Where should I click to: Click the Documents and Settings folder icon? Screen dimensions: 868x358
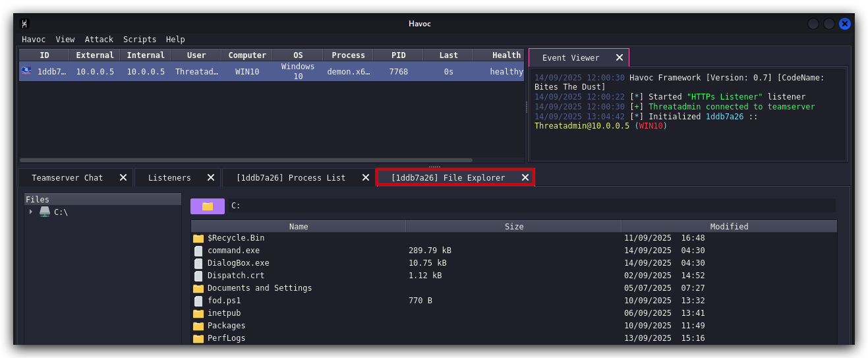198,288
